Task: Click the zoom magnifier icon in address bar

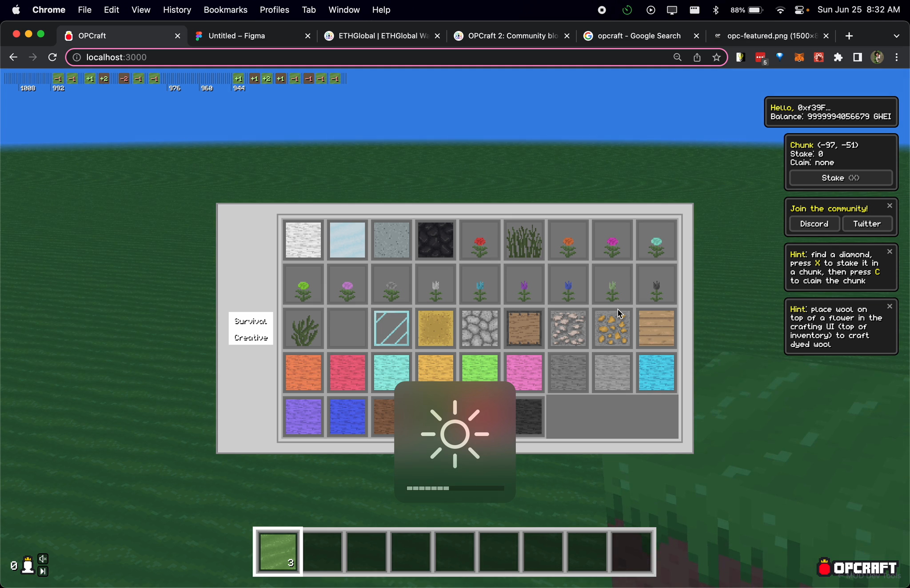Action: (x=677, y=57)
